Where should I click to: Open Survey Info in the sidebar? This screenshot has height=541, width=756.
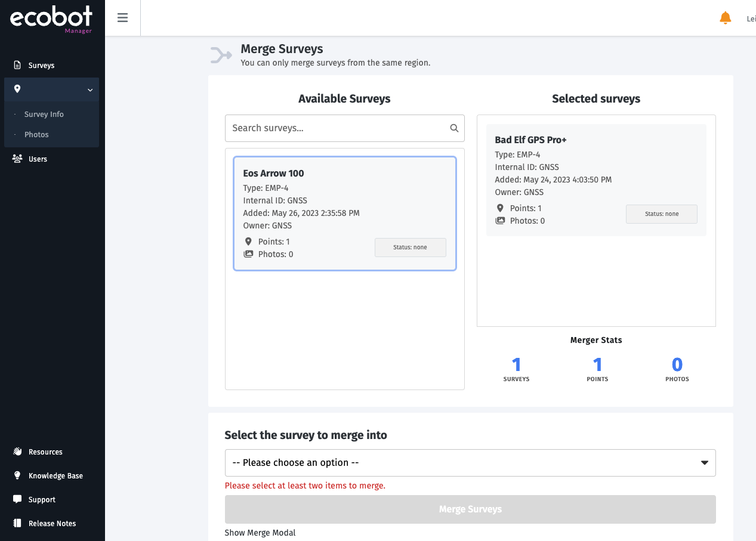tap(44, 114)
